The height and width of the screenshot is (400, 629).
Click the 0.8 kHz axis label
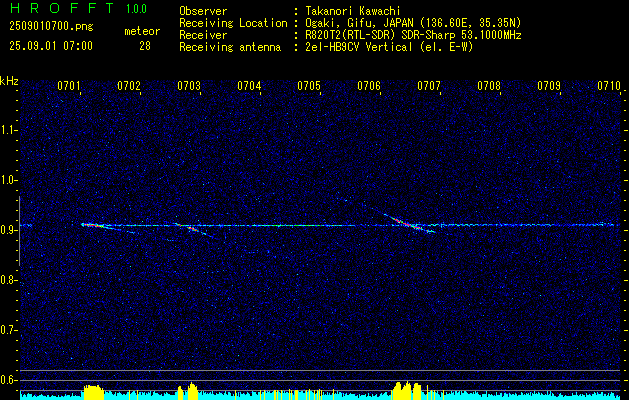coord(8,280)
